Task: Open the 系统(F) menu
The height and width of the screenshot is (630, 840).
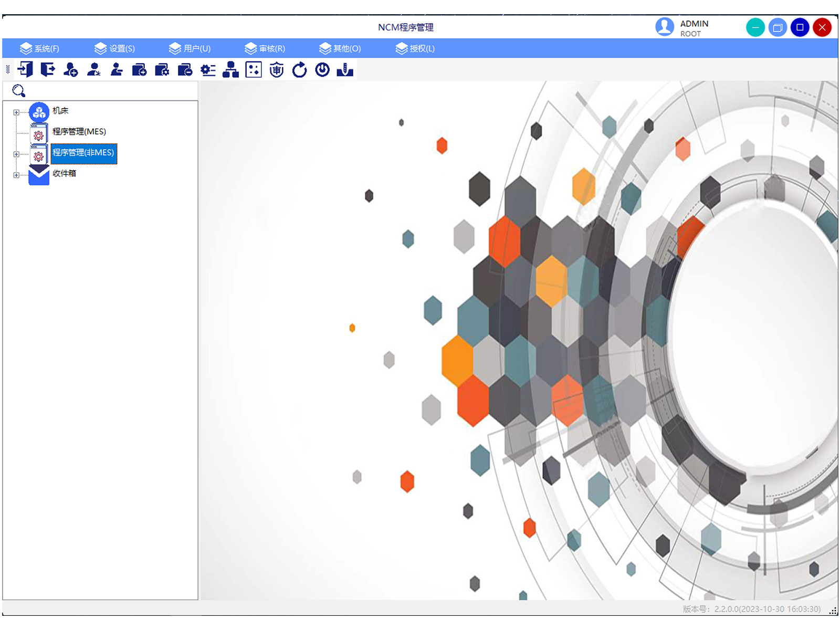Action: click(x=39, y=48)
